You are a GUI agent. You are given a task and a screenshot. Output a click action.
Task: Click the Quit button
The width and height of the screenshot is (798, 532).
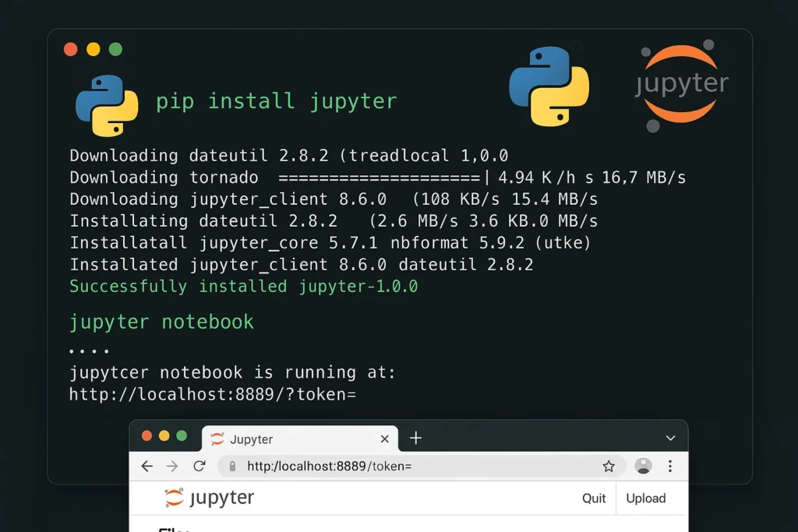[594, 498]
